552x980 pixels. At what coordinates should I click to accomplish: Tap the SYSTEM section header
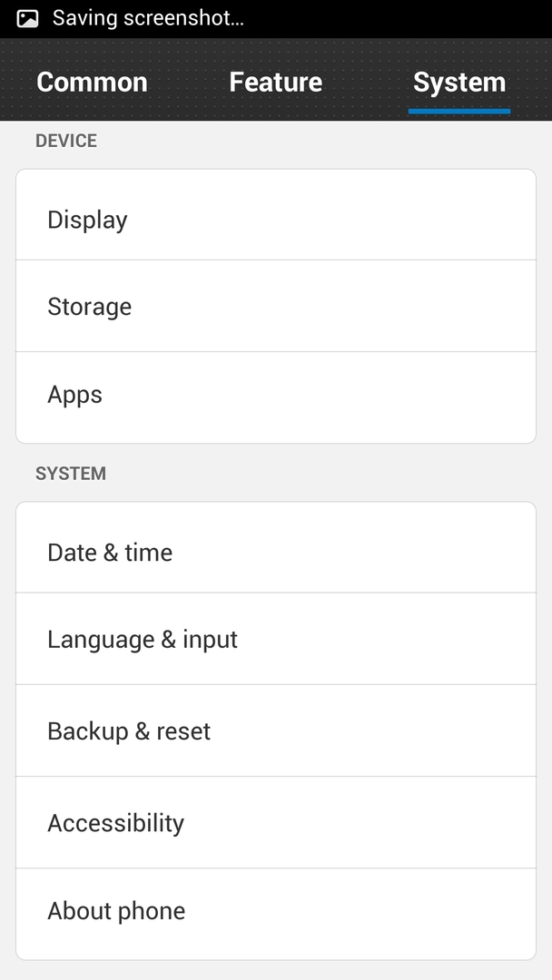[x=71, y=473]
